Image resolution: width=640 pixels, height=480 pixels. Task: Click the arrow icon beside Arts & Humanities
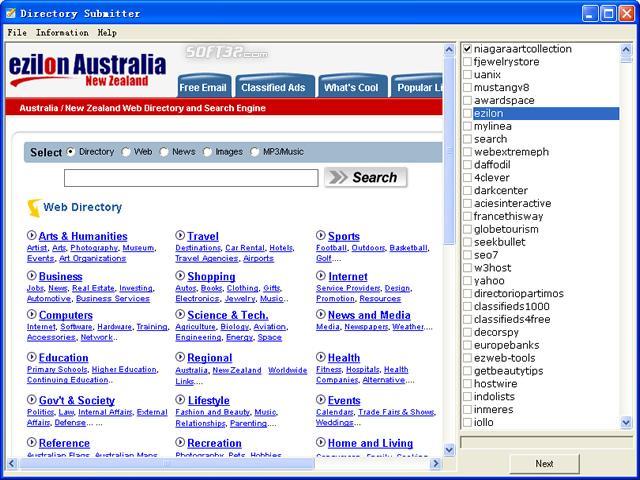pos(31,236)
